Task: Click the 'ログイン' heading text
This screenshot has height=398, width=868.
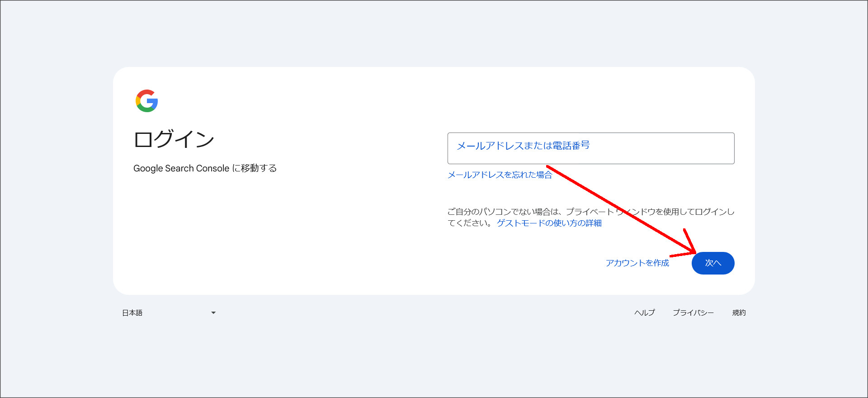Action: 174,139
